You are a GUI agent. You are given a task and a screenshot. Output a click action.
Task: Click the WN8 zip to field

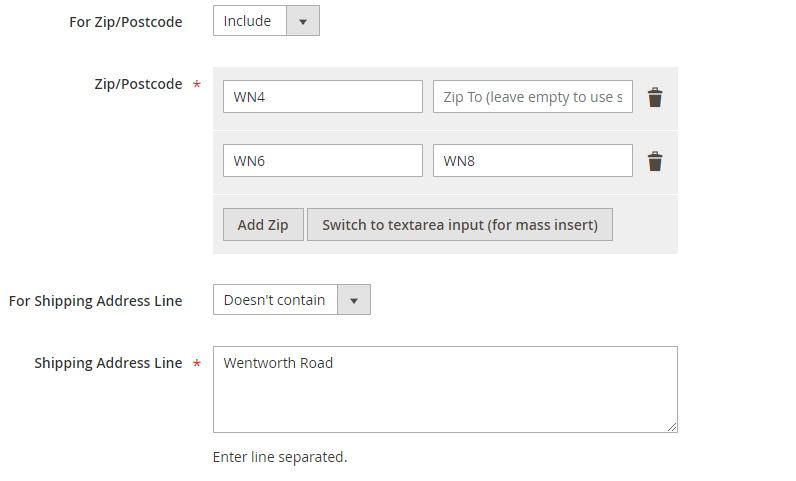[532, 161]
